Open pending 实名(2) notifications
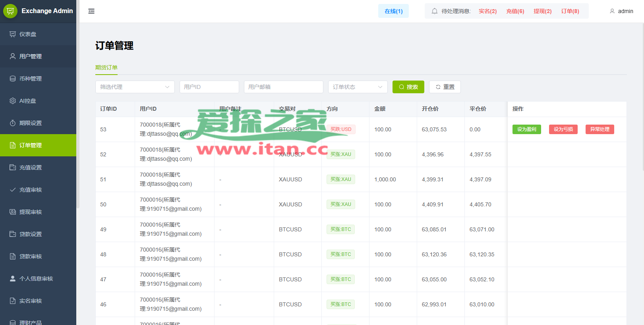This screenshot has width=644, height=325. (488, 11)
